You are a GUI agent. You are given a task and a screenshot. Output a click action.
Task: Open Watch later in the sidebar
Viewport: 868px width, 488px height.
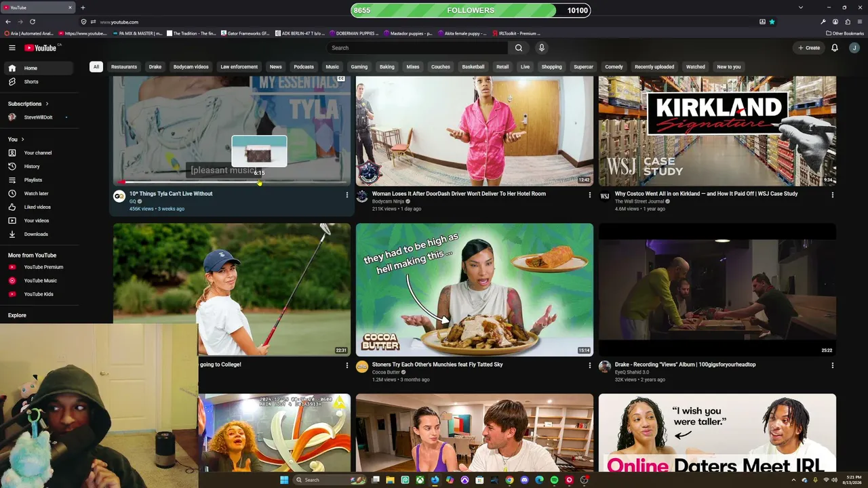click(x=39, y=193)
